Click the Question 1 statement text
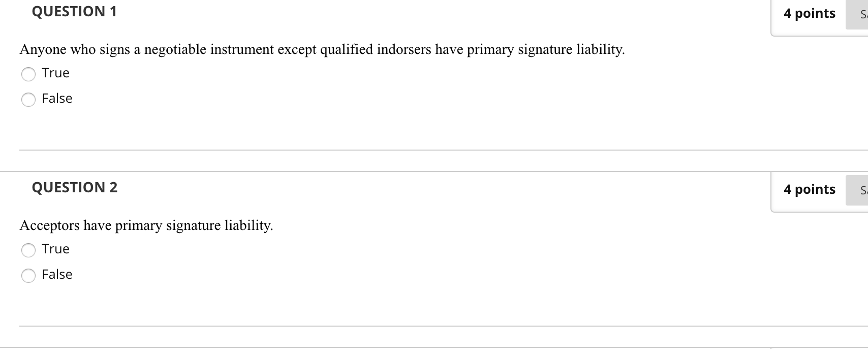The image size is (868, 349). click(x=322, y=49)
